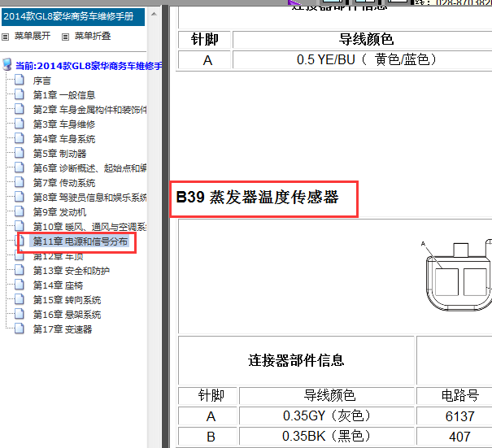Click the page icon beside 序言
Screen dimensions: 492x448
click(20, 80)
